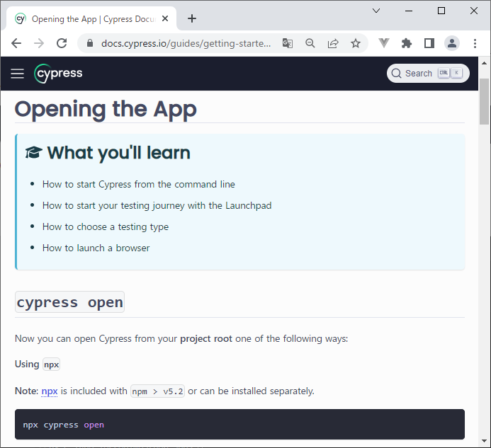Minimize the Chrome window
This screenshot has height=448, width=491.
pyautogui.click(x=409, y=11)
